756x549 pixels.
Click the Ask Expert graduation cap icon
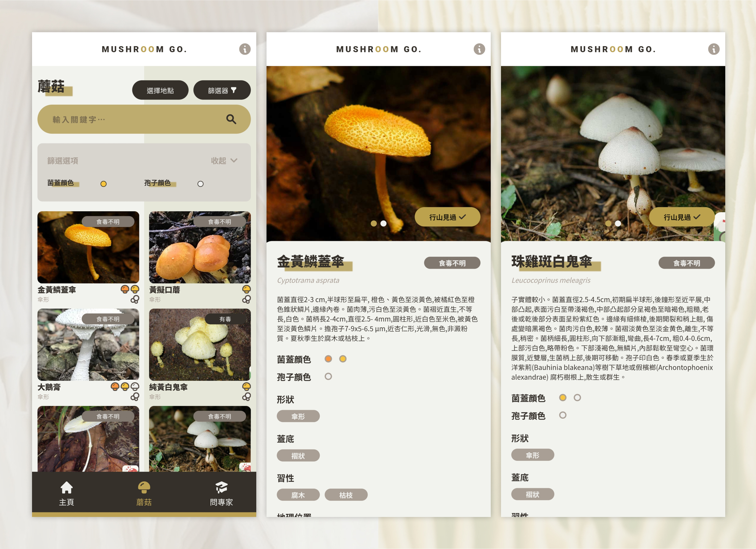(x=221, y=488)
